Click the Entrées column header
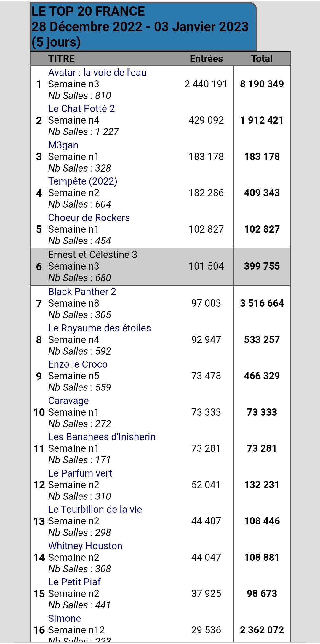 (x=206, y=59)
